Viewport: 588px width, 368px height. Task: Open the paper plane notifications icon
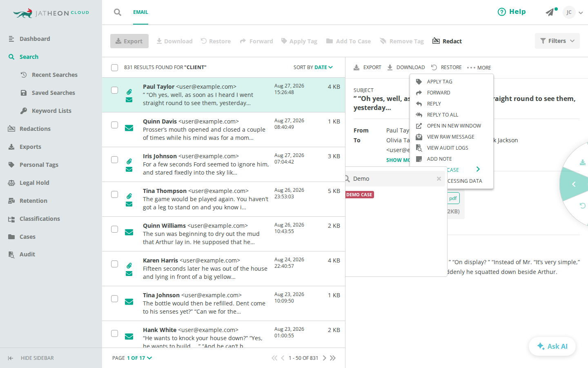[550, 12]
